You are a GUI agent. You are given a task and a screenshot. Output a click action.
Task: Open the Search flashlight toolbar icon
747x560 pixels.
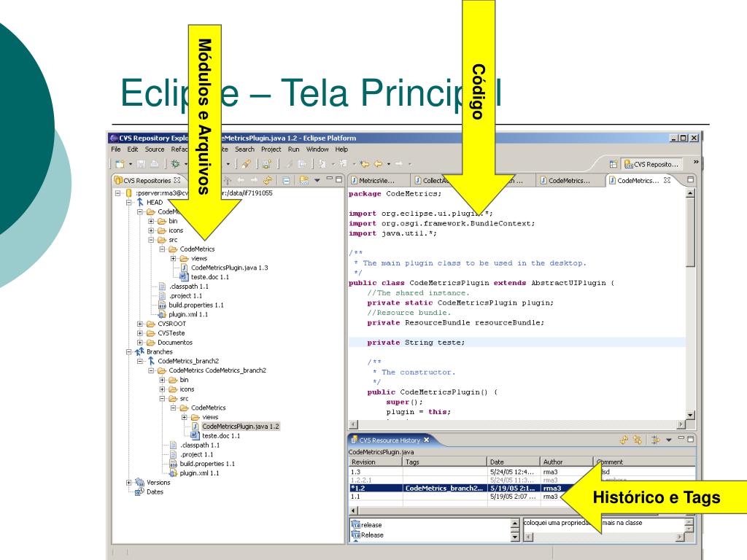(246, 164)
